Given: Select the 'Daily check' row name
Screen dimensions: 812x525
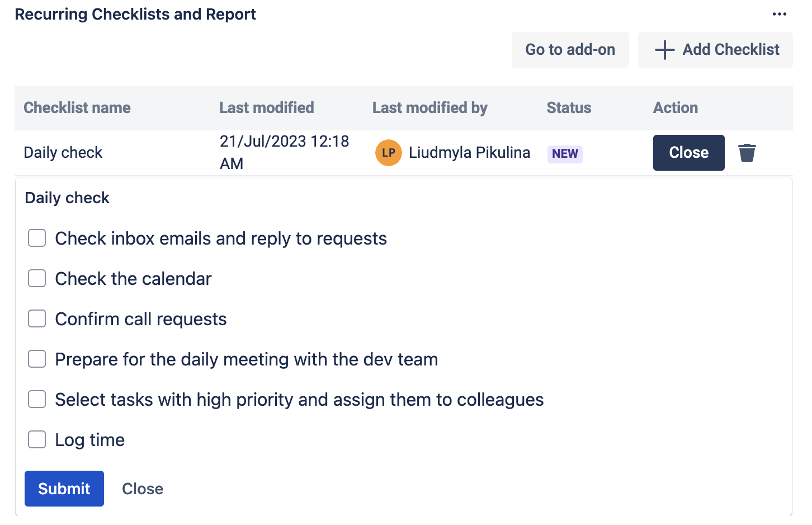Looking at the screenshot, I should (x=63, y=153).
